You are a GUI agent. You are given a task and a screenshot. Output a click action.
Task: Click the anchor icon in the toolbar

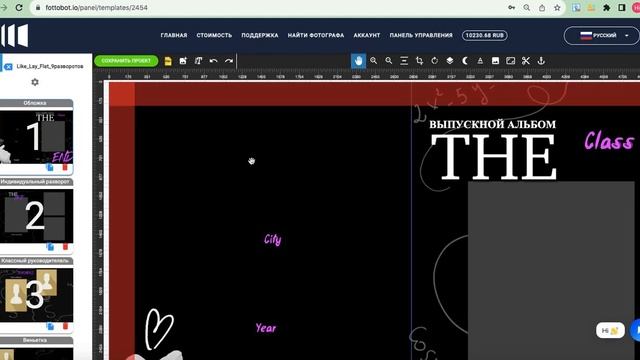(x=541, y=61)
